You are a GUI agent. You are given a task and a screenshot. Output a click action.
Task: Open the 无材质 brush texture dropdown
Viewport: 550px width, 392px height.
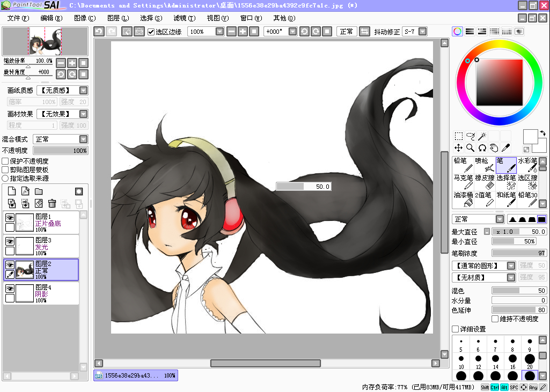[511, 277]
